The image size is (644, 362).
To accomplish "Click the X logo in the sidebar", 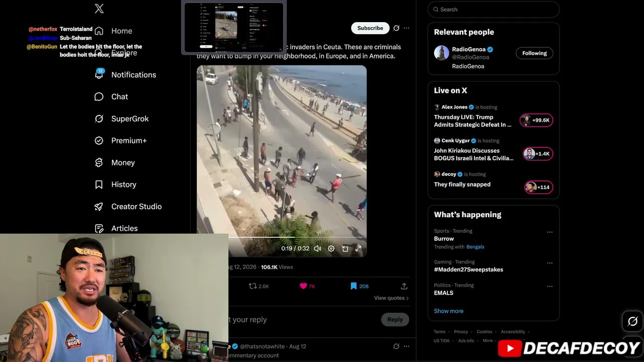I will [x=99, y=9].
